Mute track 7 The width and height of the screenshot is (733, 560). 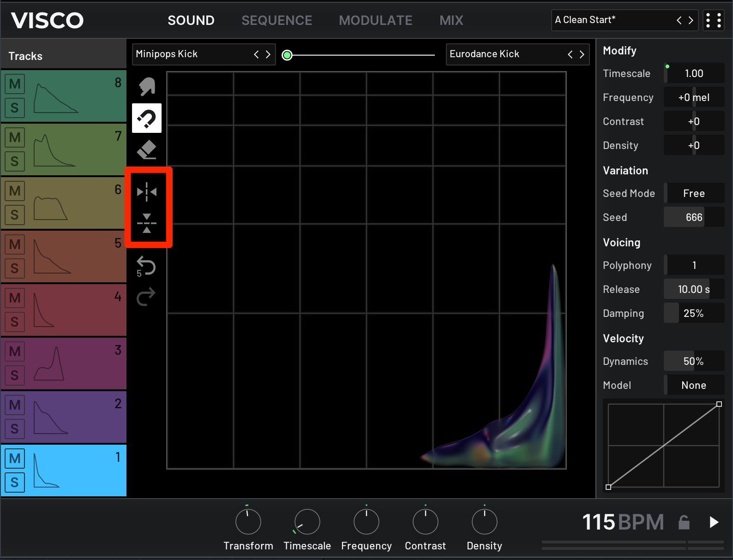point(15,137)
